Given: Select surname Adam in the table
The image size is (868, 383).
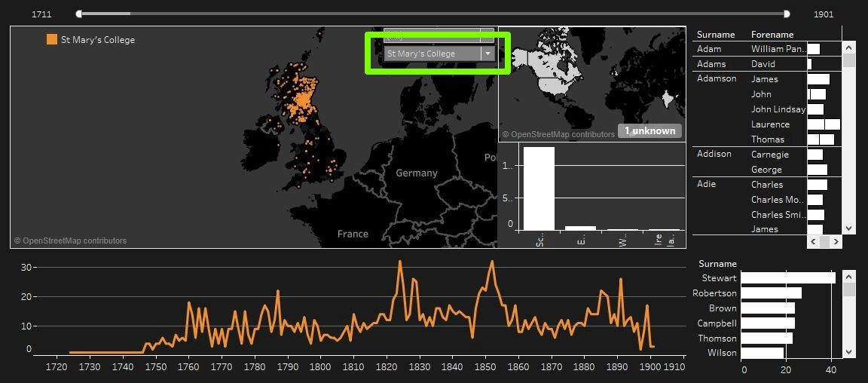Looking at the screenshot, I should pyautogui.click(x=709, y=49).
